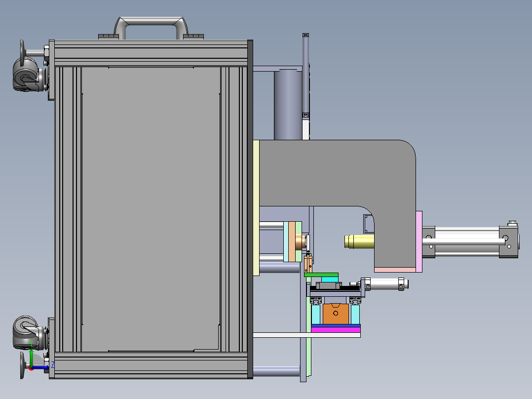Image resolution: width=532 pixels, height=399 pixels.
Task: Pick the green horizontal plate
Action: [321, 275]
